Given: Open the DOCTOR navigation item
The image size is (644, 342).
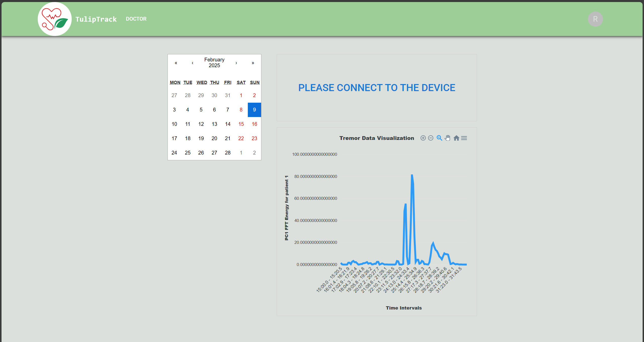Looking at the screenshot, I should tap(136, 19).
